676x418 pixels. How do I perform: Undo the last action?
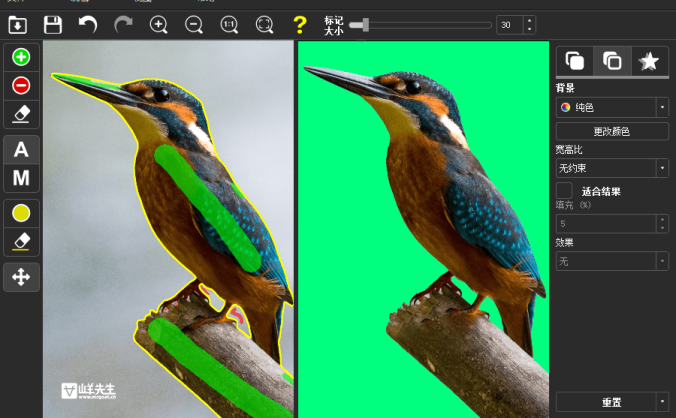pyautogui.click(x=88, y=24)
